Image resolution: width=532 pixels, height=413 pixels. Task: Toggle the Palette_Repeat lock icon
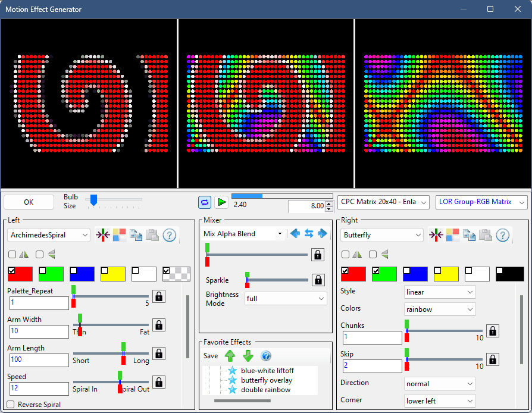point(158,296)
